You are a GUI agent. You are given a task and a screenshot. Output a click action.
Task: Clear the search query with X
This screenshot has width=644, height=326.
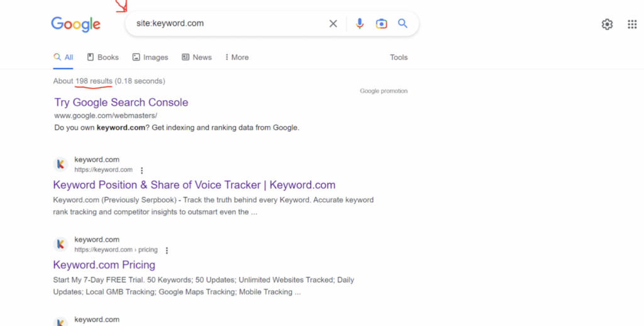(x=333, y=24)
